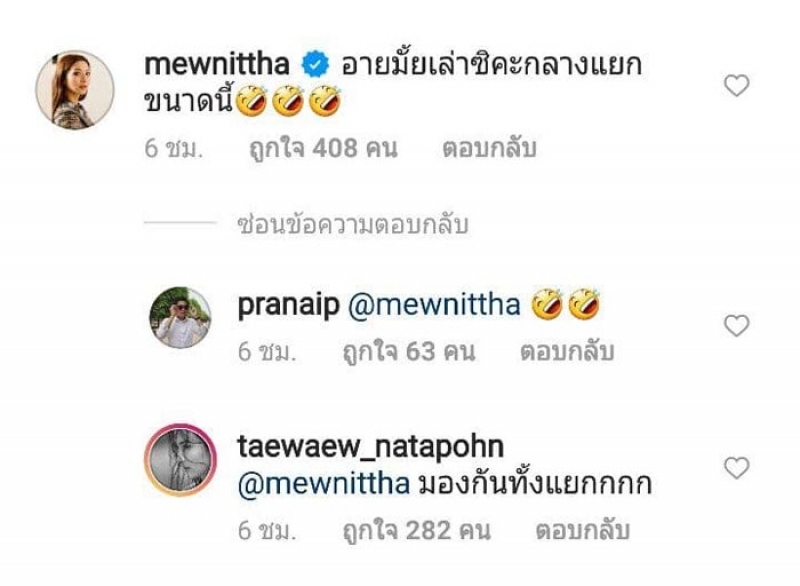Screen dimensions: 800x586
Task: View taewaew_natapohn's story ring avatar
Action: 180,460
